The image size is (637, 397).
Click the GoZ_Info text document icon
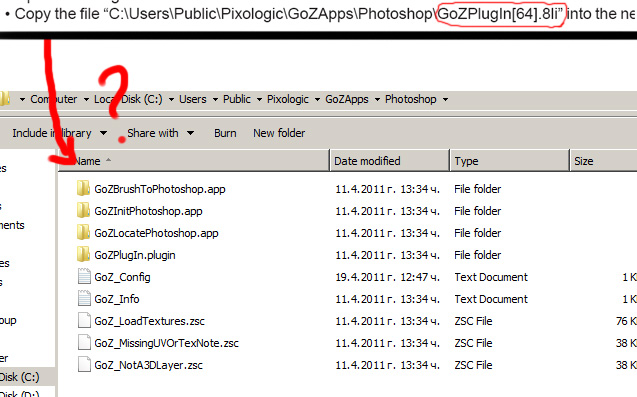84,298
